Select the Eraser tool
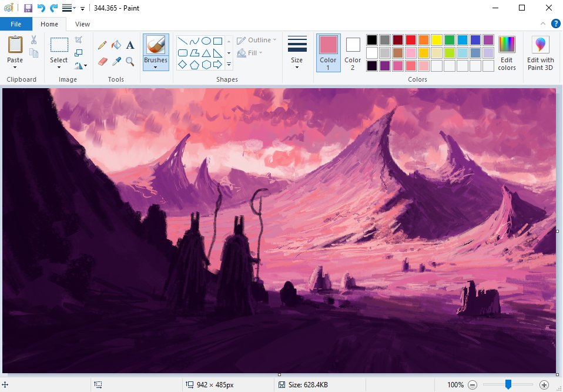The width and height of the screenshot is (563, 392). [x=102, y=61]
